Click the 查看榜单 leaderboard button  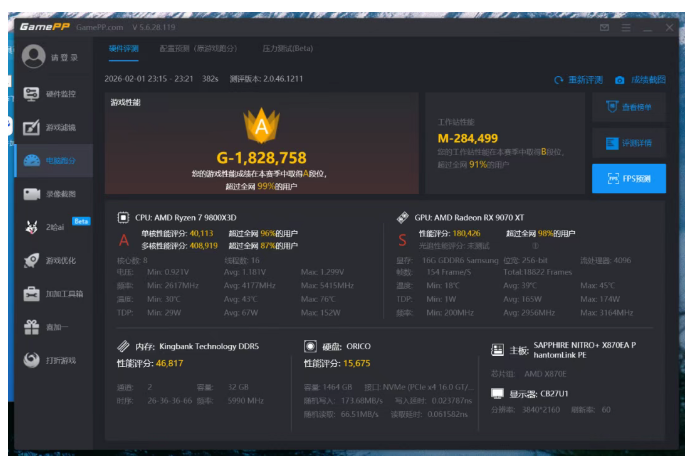(629, 107)
